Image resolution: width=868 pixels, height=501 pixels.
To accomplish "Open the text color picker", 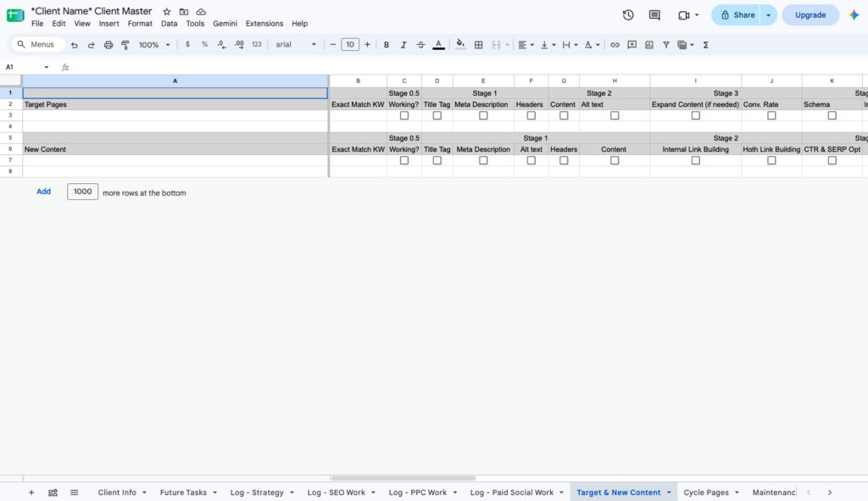I will 438,45.
